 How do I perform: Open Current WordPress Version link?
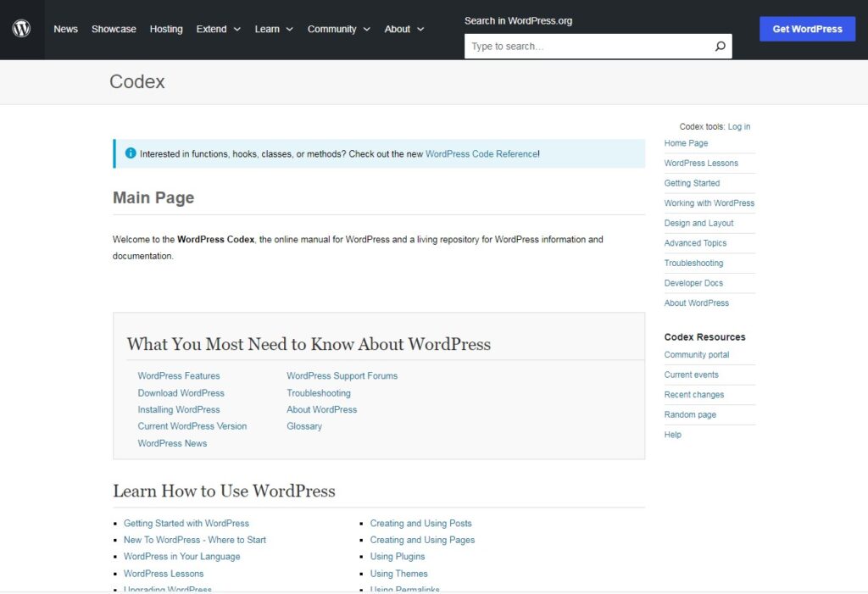[x=192, y=425]
